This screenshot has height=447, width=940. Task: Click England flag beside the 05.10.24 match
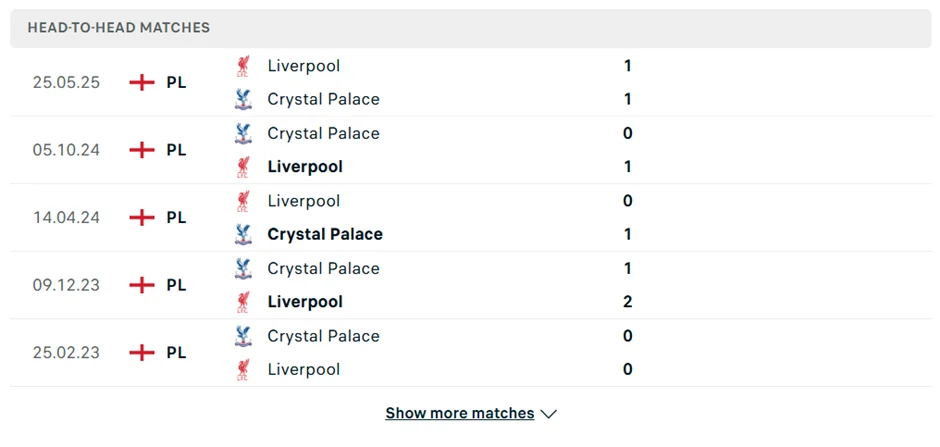click(142, 150)
